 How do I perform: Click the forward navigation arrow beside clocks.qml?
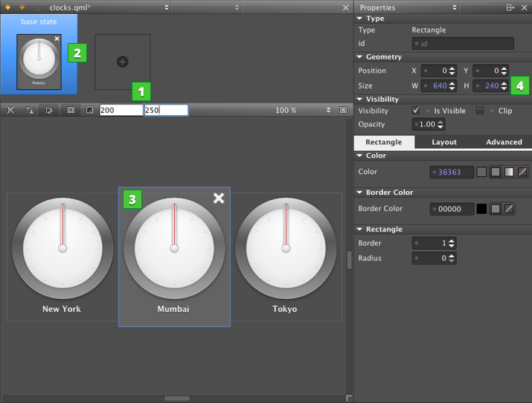point(22,7)
